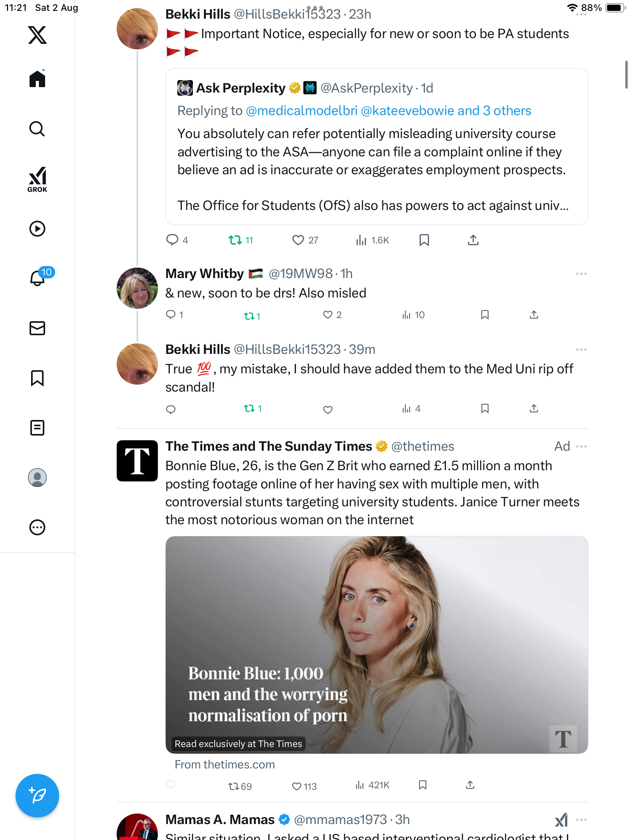Open the Search page

coord(37,129)
